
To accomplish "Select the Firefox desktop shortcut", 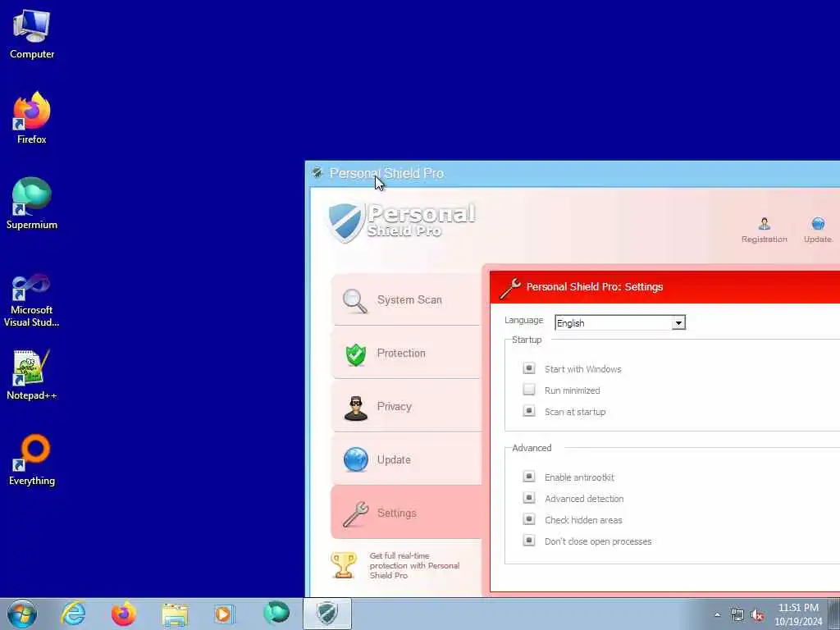I will (x=32, y=118).
